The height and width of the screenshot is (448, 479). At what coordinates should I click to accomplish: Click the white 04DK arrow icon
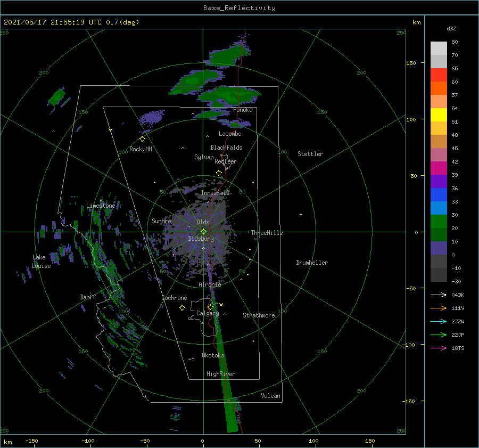click(439, 295)
